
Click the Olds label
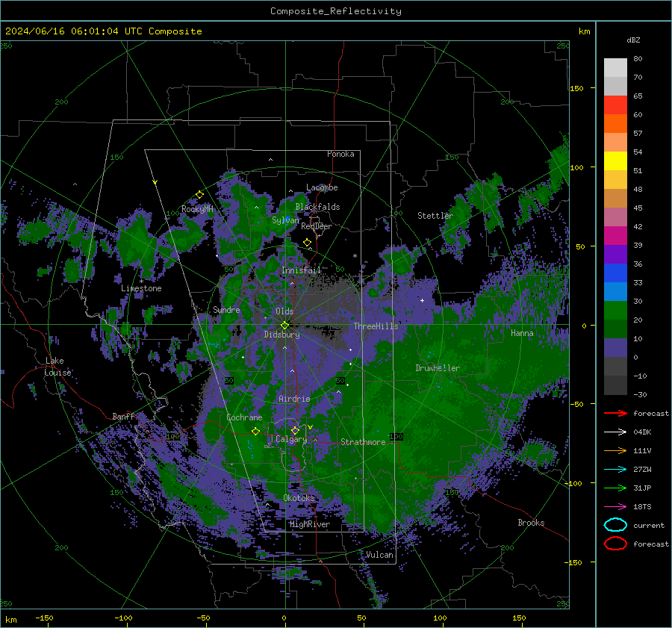click(x=284, y=311)
